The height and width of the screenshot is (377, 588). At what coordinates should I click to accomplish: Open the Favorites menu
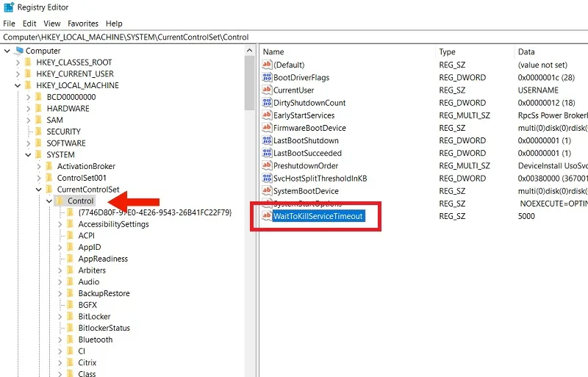[83, 24]
